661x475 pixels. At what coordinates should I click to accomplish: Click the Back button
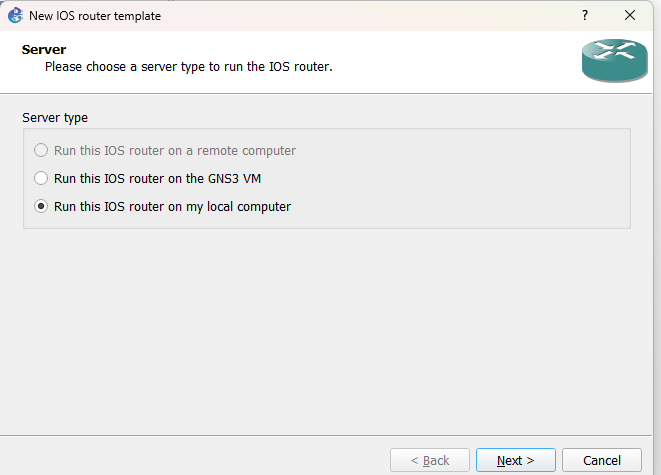pyautogui.click(x=430, y=460)
